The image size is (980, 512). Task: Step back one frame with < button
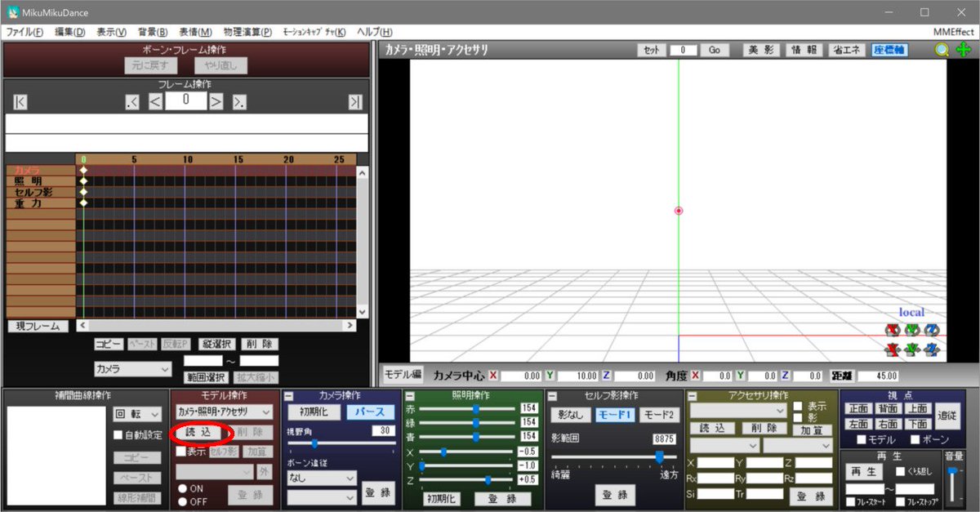click(x=155, y=101)
